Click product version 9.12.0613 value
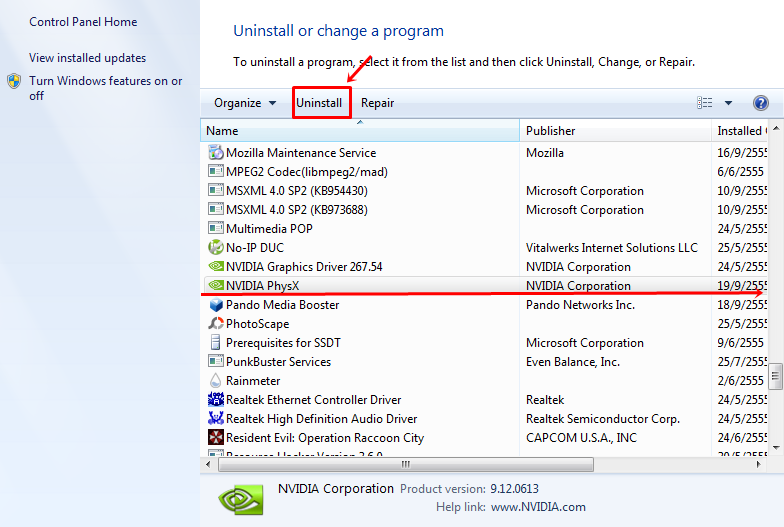The height and width of the screenshot is (527, 784). click(514, 488)
